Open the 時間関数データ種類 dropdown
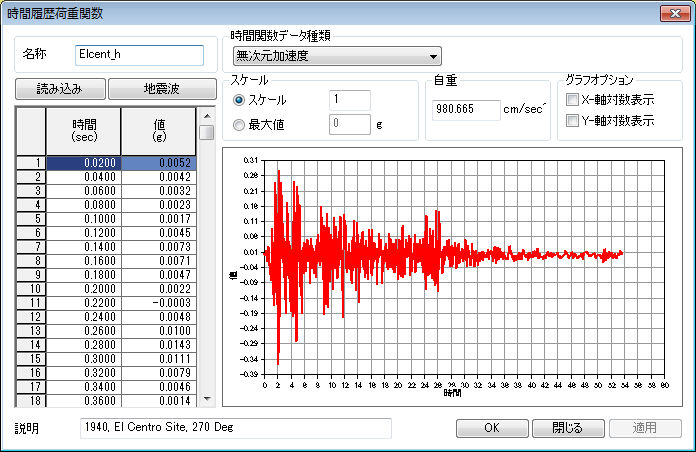 (x=337, y=56)
